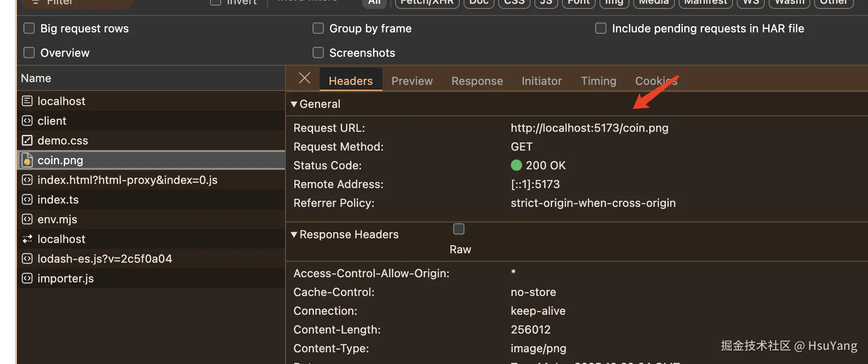The width and height of the screenshot is (868, 364).
Task: Click the script icon beside importer.js
Action: [x=27, y=278]
